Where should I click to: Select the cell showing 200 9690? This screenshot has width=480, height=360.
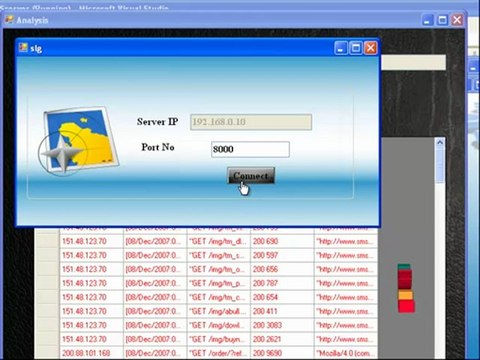(282, 353)
